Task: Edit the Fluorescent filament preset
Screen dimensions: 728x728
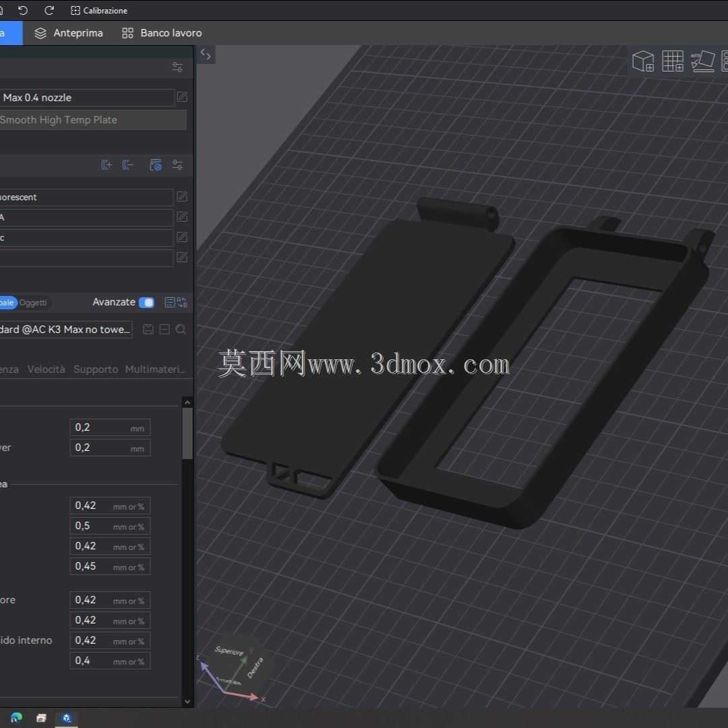Action: 182,197
